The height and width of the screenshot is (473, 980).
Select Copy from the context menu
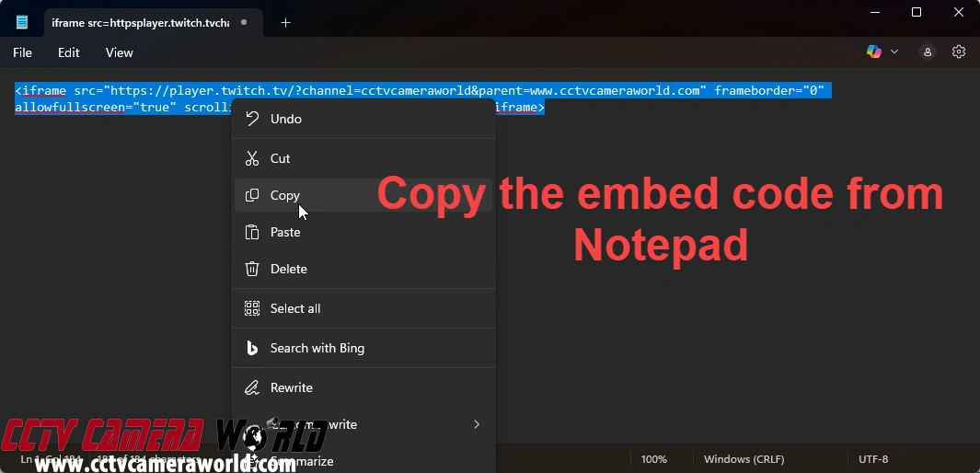point(284,195)
